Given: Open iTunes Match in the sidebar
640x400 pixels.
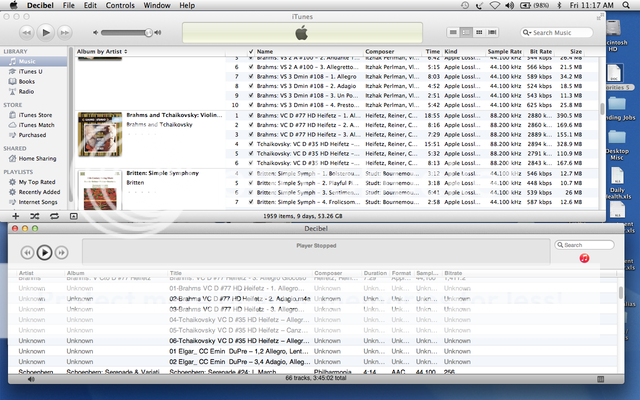Looking at the screenshot, I should (x=33, y=125).
